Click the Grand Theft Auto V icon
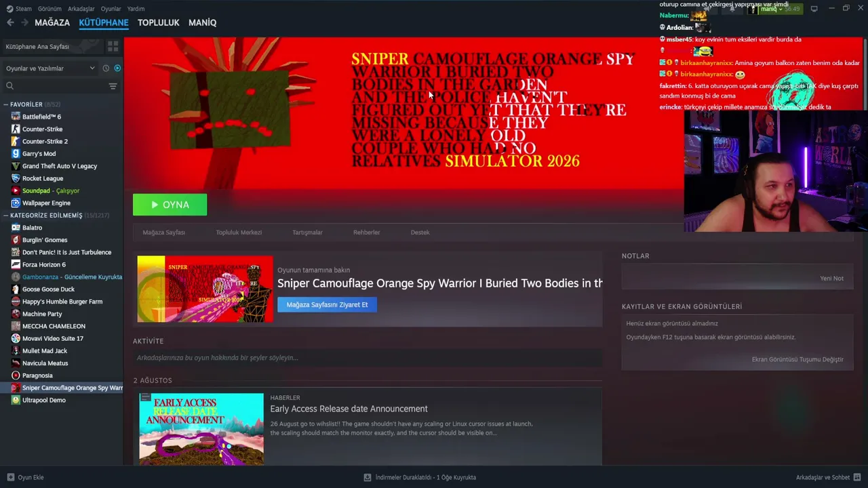This screenshot has height=488, width=868. (16, 166)
